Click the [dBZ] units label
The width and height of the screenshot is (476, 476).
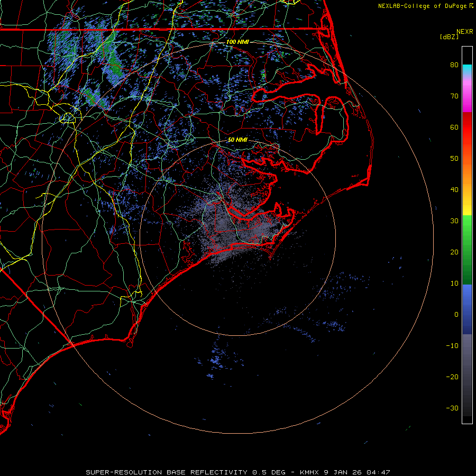pos(449,36)
